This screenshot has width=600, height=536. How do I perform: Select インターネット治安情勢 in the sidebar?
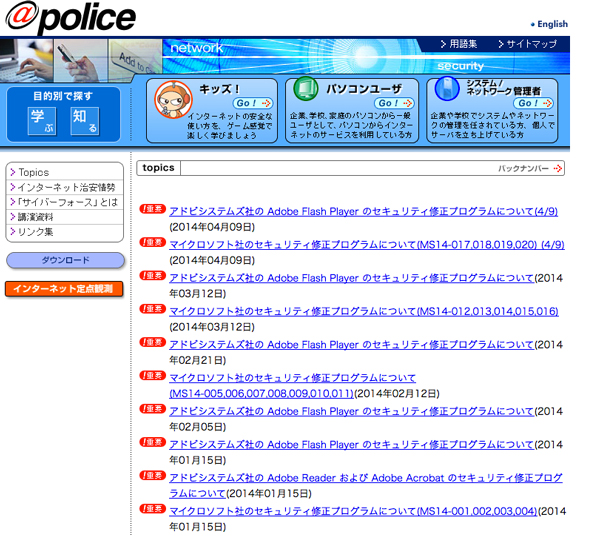point(66,187)
